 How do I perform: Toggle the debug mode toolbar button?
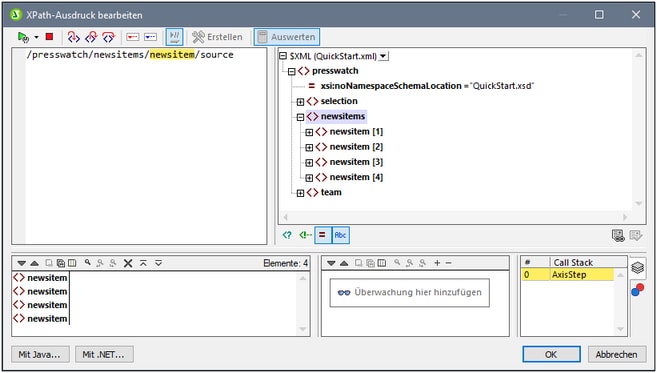coord(174,37)
